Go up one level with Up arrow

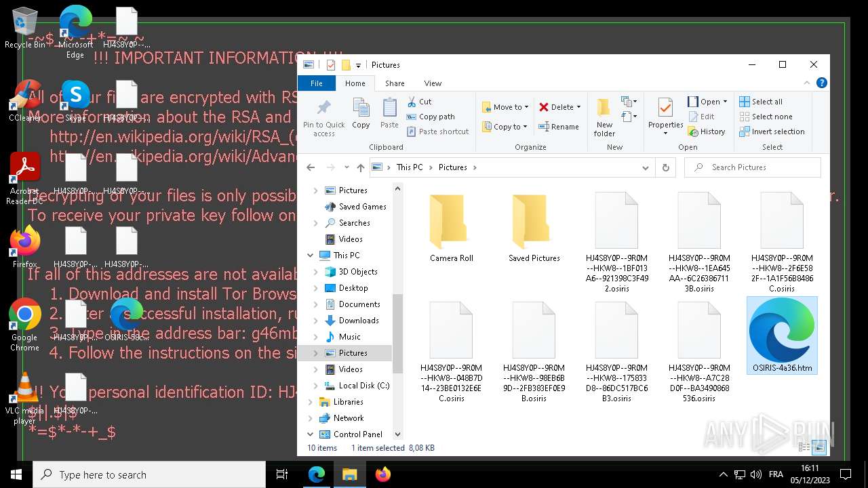[x=360, y=167]
